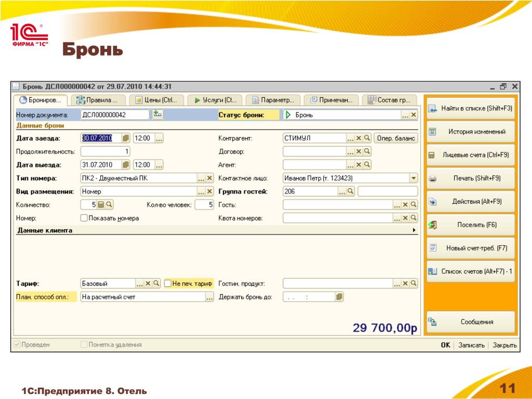Open check-out time selector for Дата выезда

pos(159,165)
